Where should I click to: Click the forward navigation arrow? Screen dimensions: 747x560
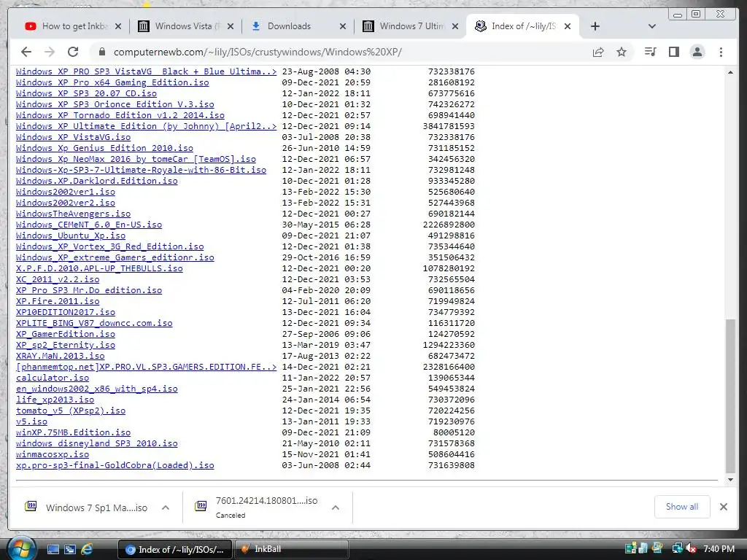[x=50, y=52]
